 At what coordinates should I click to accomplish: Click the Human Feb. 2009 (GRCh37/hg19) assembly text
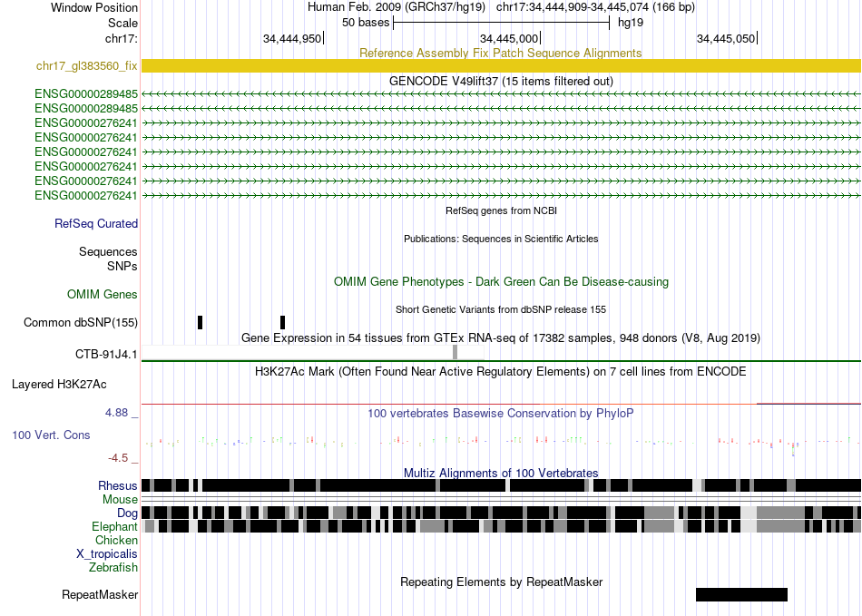click(x=396, y=7)
